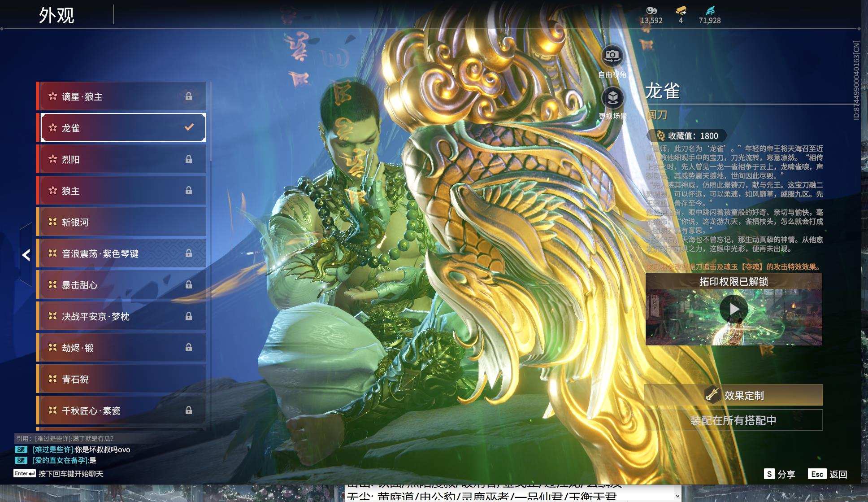Click lock icon on 音浪震荡·紫色琴键 row
This screenshot has height=502, width=868.
pos(189,253)
